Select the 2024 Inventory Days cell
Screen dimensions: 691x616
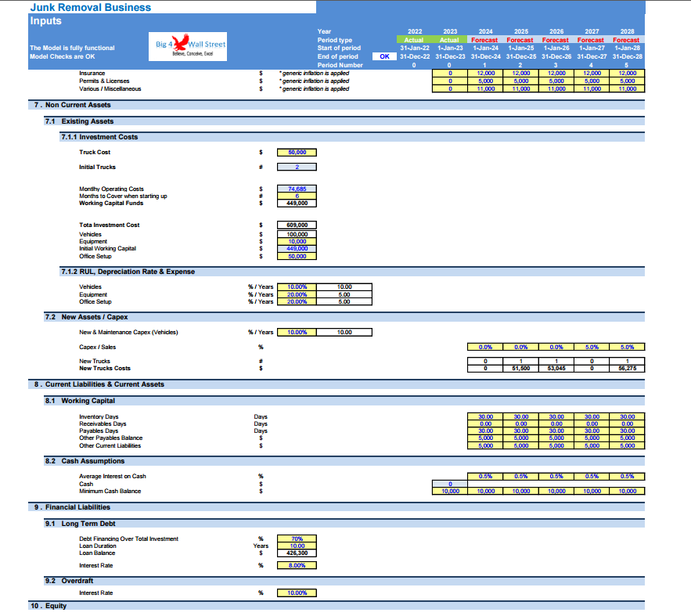click(x=485, y=417)
